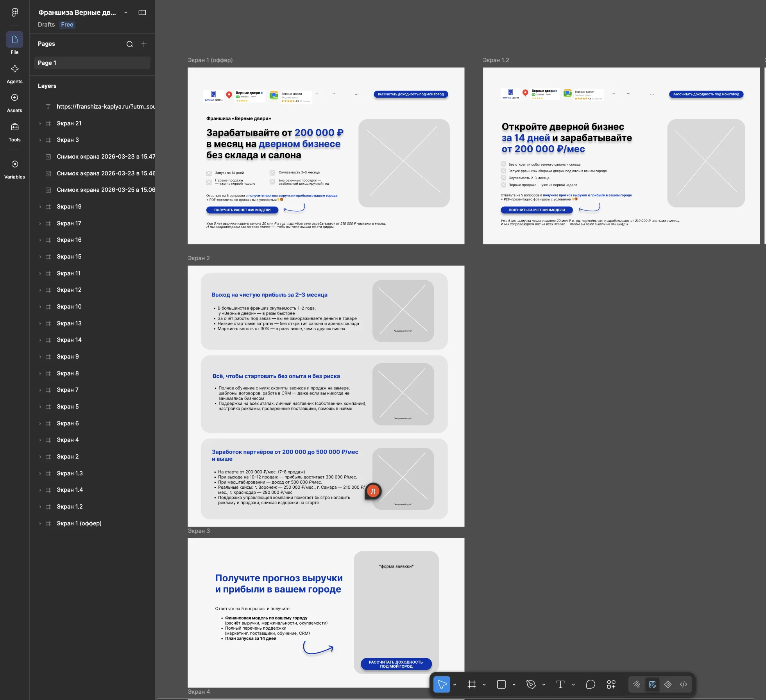
Task: Click the Layers panel header
Action: click(47, 86)
